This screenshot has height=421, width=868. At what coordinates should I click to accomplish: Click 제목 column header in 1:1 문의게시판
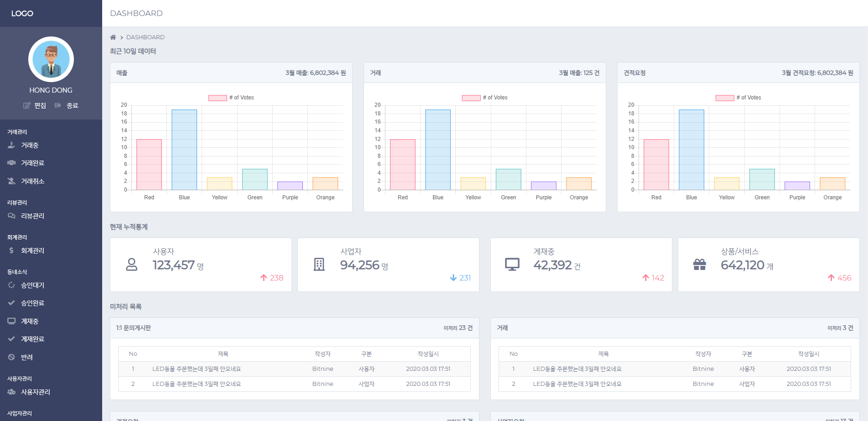click(x=223, y=354)
